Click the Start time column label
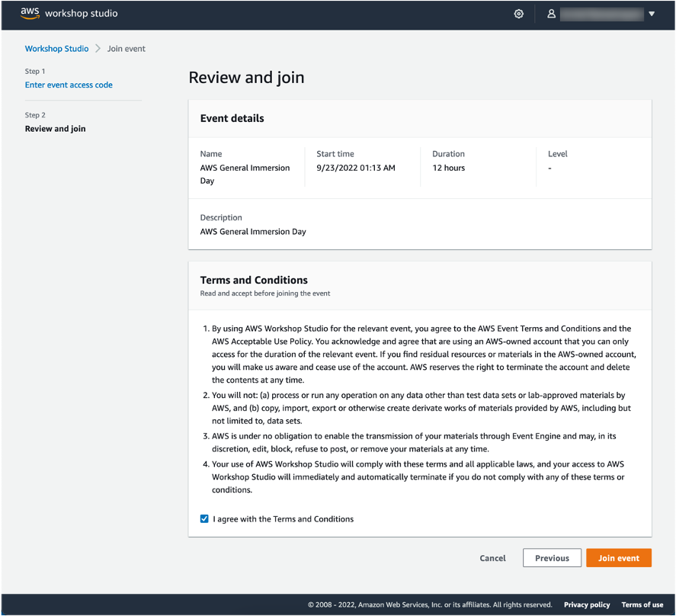676x616 pixels. [335, 154]
